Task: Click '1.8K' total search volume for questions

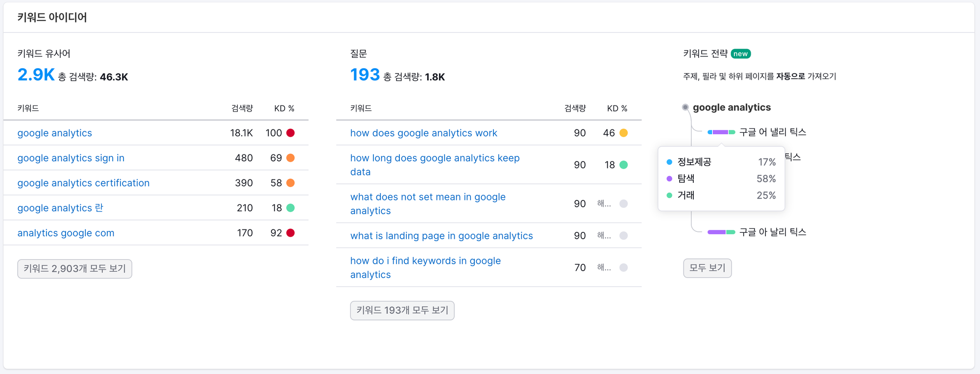Action: (435, 77)
